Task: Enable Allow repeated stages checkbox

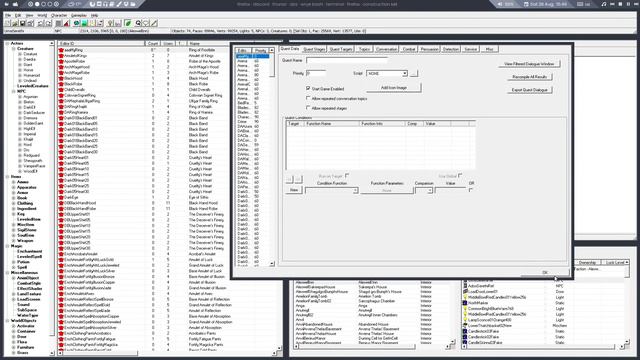Action: pos(308,108)
